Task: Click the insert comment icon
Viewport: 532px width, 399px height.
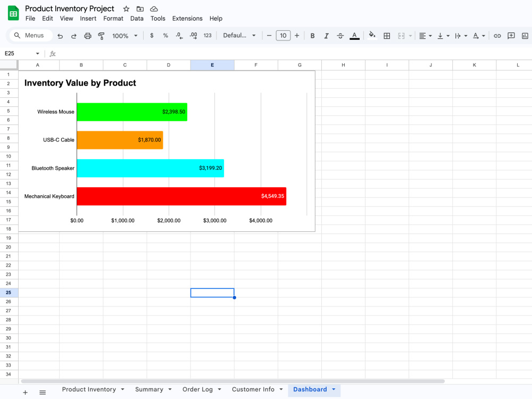Action: coord(511,36)
